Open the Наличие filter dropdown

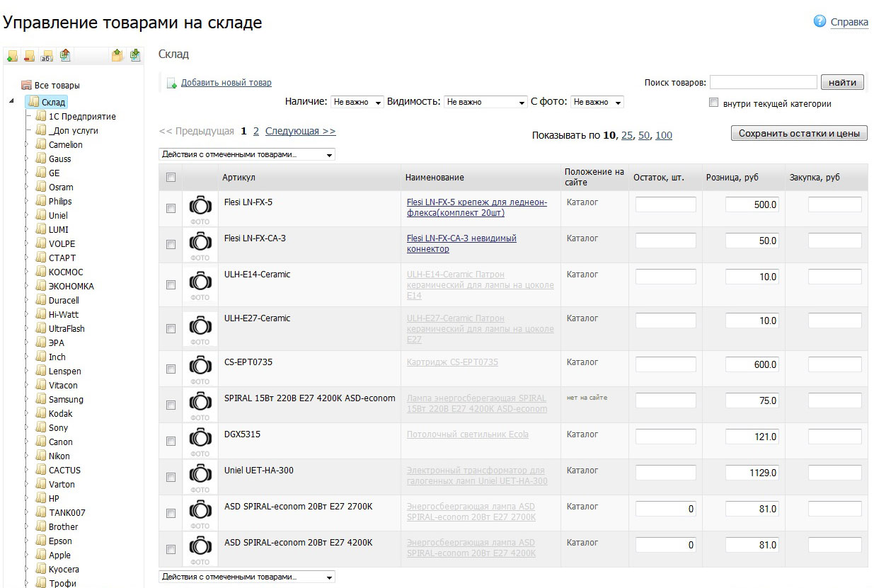(x=357, y=102)
